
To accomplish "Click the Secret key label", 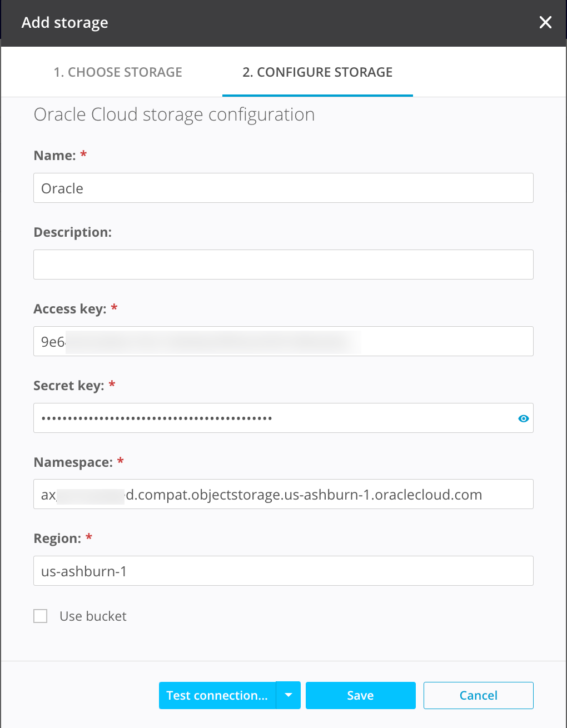I will click(68, 386).
